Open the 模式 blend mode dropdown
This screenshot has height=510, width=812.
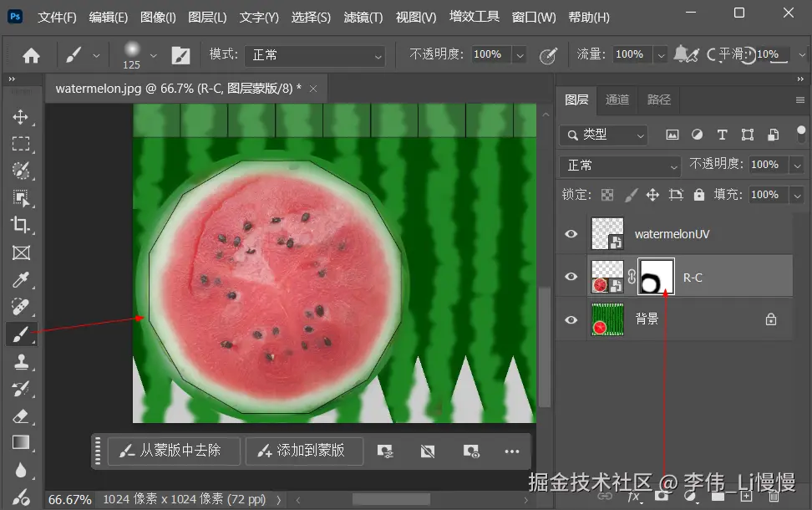[316, 55]
